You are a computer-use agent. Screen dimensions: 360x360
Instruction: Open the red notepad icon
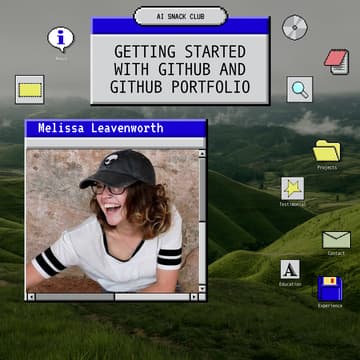pyautogui.click(x=337, y=62)
